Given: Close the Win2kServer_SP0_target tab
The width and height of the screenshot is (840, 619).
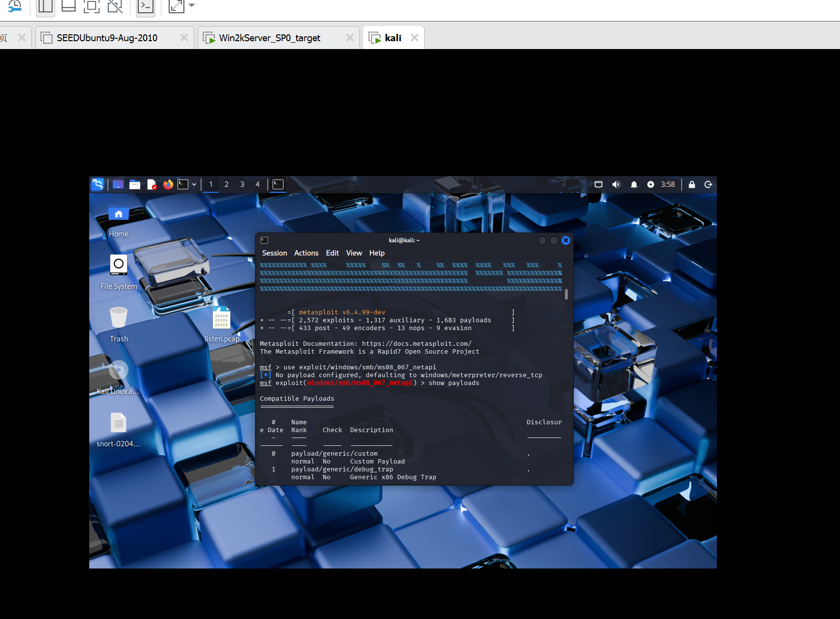Looking at the screenshot, I should tap(350, 38).
